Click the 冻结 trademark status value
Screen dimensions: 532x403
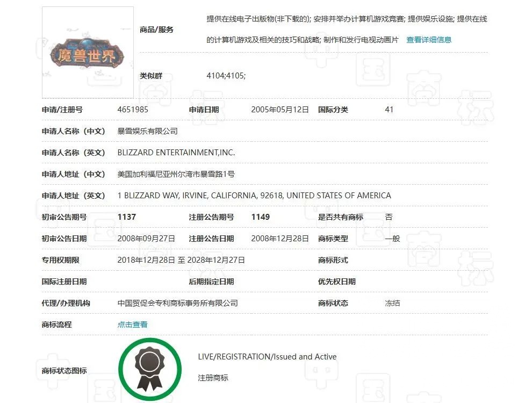tap(393, 303)
